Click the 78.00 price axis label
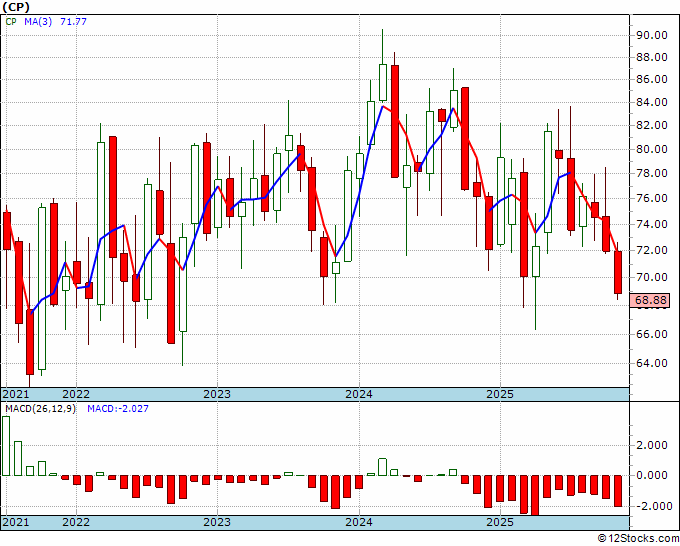Screen dimensions: 680x546 [652, 173]
